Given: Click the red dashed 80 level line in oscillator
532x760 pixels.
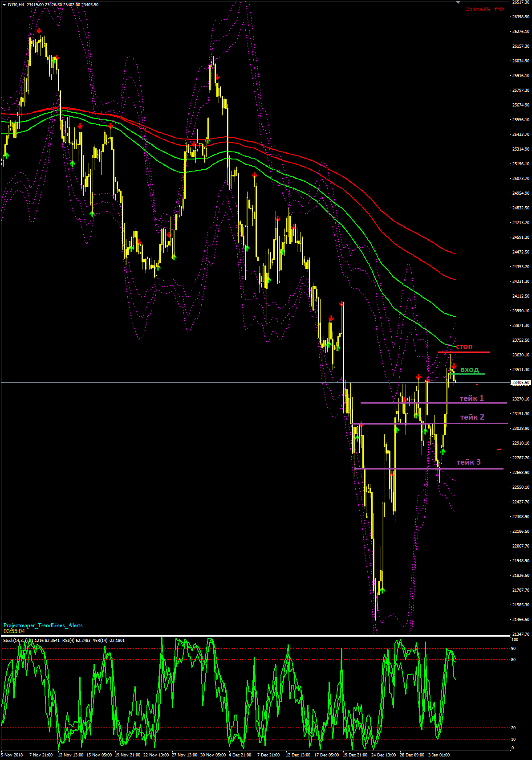Looking at the screenshot, I should 255,659.
